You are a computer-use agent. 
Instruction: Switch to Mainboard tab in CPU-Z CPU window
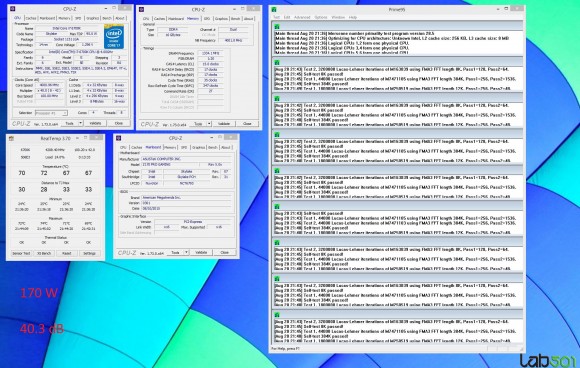point(47,18)
